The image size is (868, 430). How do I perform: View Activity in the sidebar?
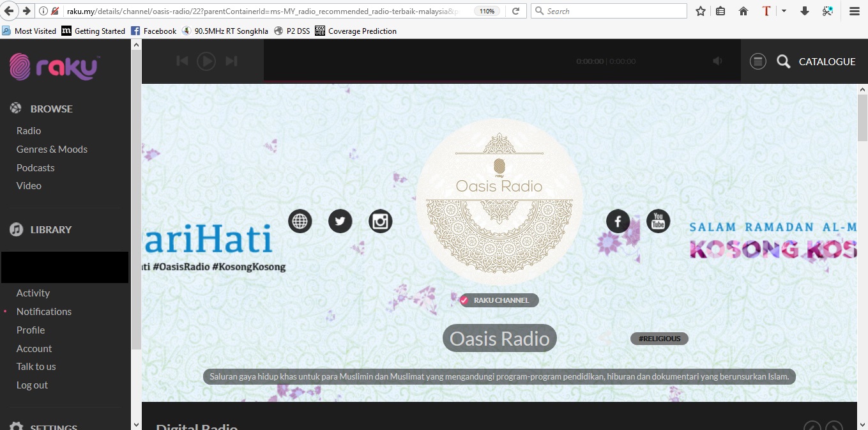[x=33, y=293]
